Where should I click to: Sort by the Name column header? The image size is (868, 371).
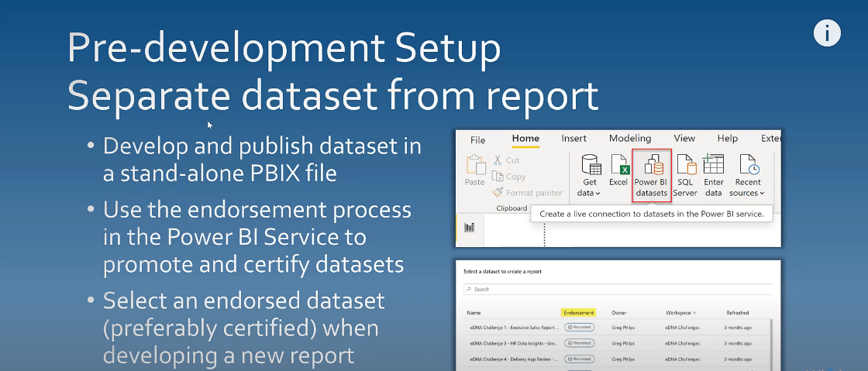click(x=474, y=313)
